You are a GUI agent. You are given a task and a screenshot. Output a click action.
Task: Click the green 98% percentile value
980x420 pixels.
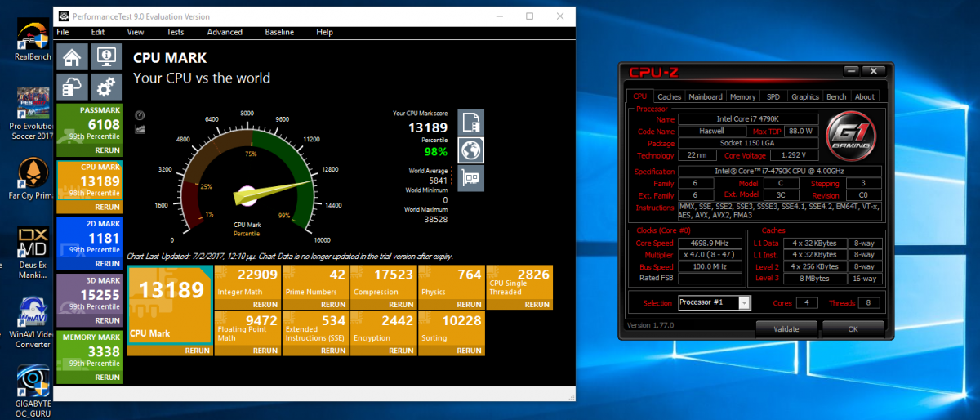pyautogui.click(x=435, y=152)
